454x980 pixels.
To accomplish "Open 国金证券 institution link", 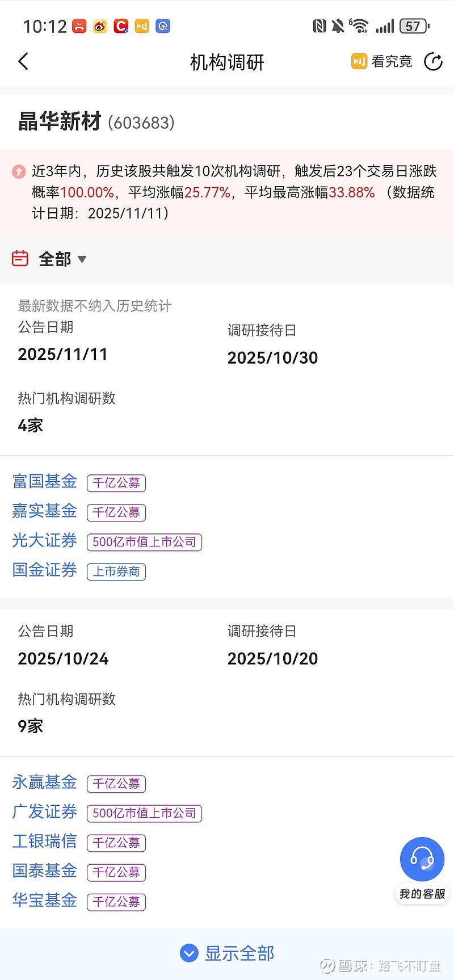I will 45,570.
